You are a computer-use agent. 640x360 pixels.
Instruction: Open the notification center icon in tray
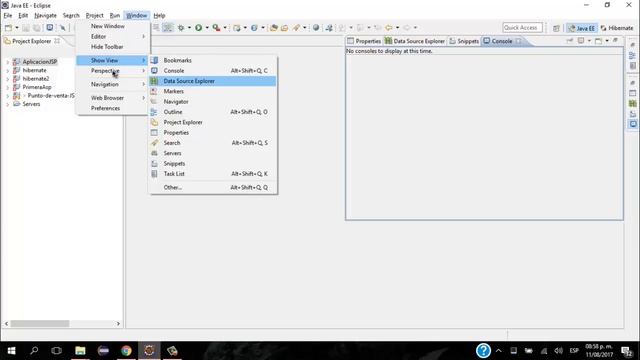[627, 351]
